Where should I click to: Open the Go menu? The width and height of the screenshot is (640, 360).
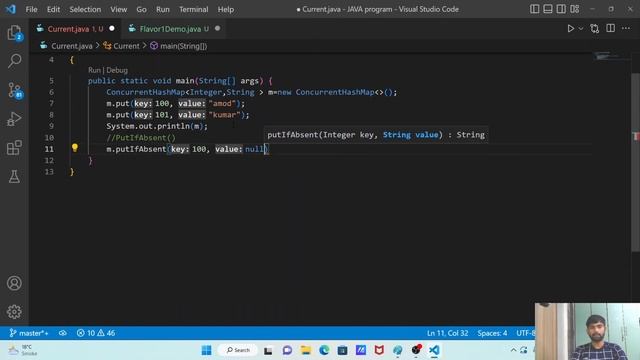point(141,9)
